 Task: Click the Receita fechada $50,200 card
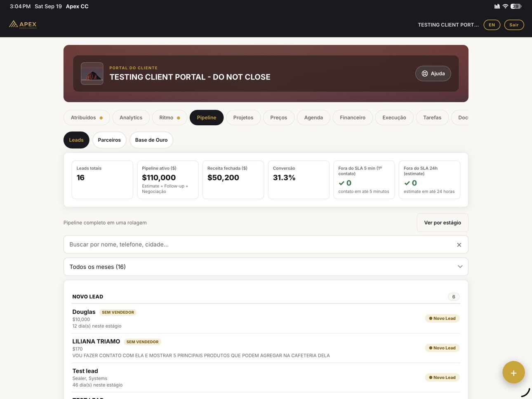tap(233, 180)
